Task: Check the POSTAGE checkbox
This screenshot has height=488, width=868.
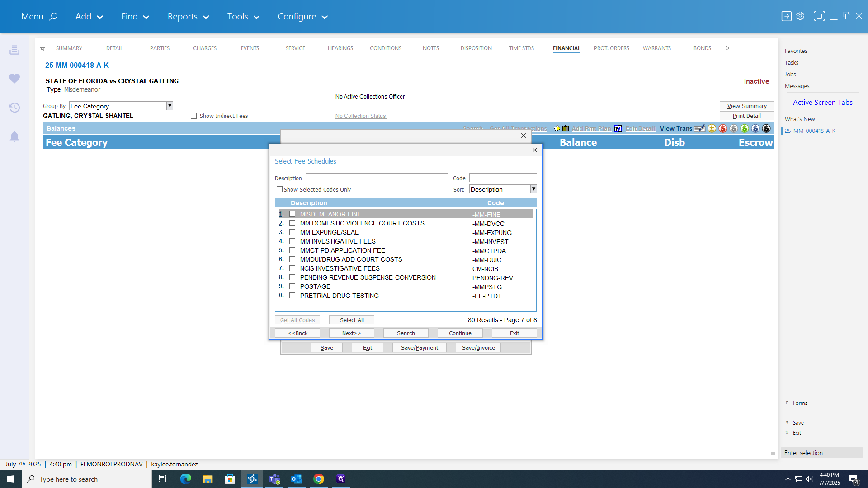Action: coord(292,286)
